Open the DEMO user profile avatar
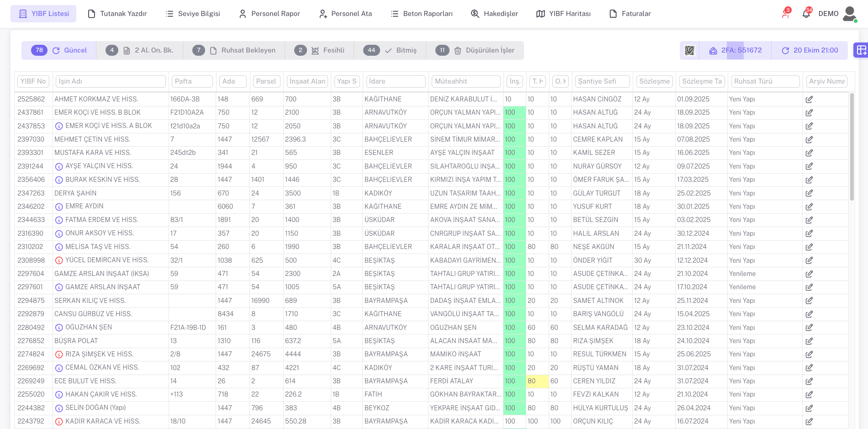This screenshot has width=868, height=429. coord(849,14)
